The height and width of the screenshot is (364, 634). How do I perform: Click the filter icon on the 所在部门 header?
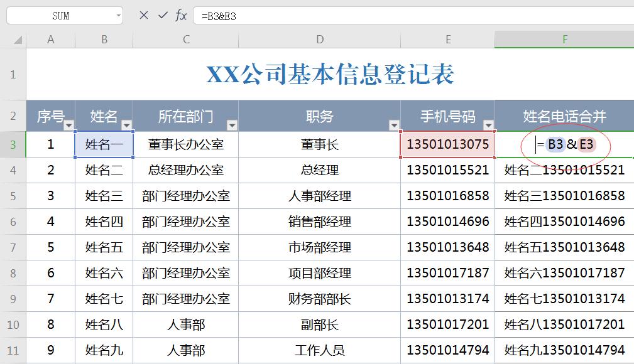[x=232, y=125]
